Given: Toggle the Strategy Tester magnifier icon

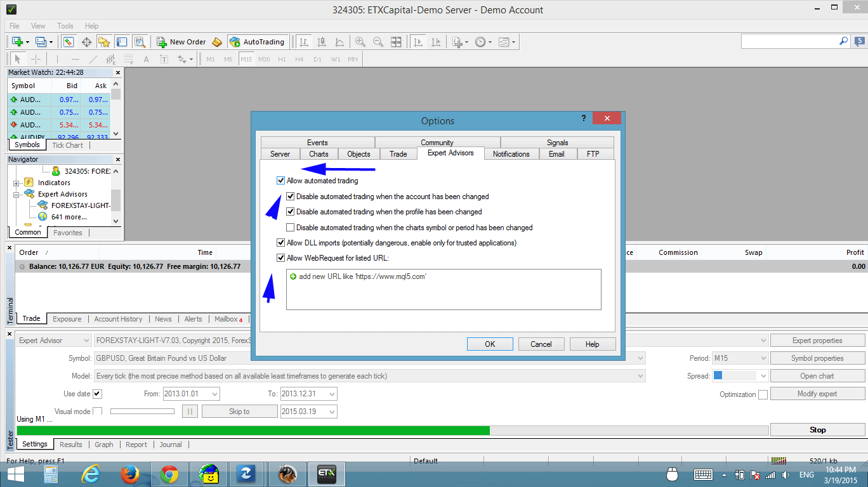Looking at the screenshot, I should (140, 42).
